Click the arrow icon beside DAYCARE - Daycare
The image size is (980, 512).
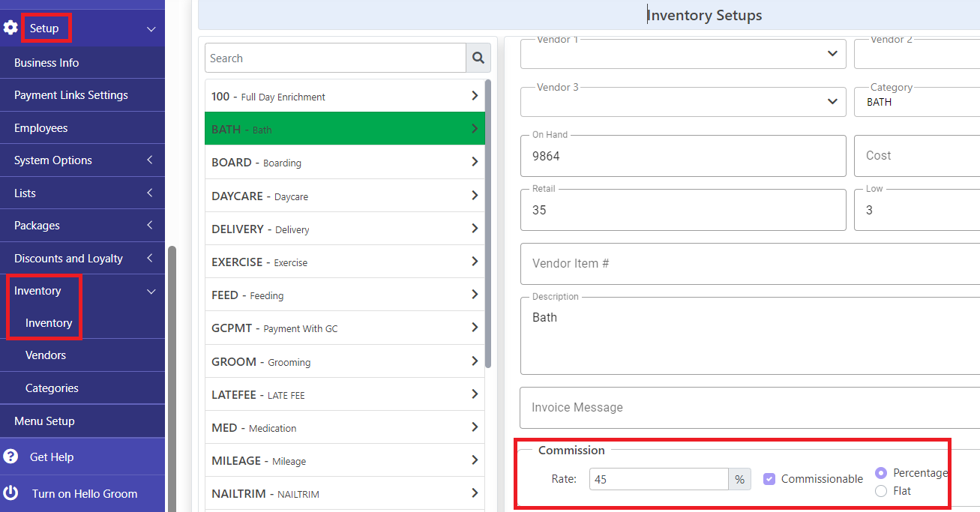coord(474,195)
